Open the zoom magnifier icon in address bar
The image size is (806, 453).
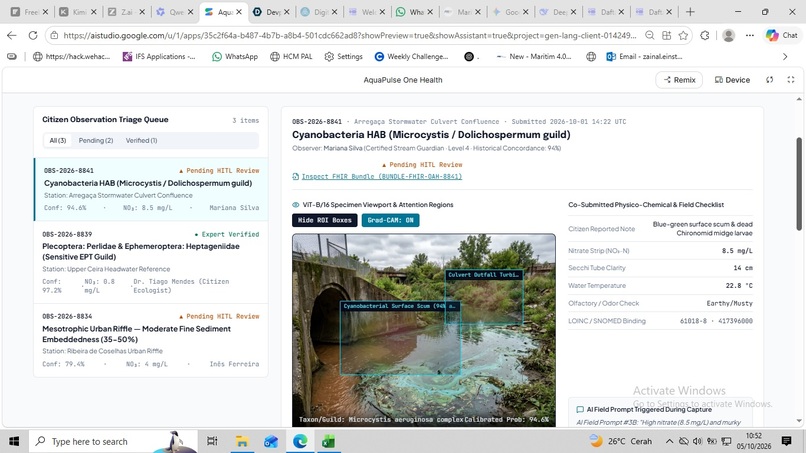click(x=650, y=35)
